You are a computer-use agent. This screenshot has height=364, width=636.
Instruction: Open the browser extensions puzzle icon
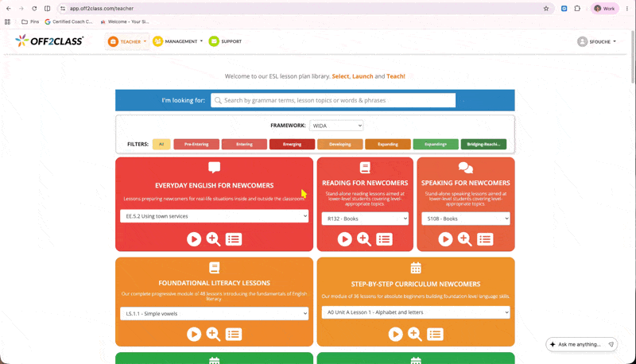point(577,9)
